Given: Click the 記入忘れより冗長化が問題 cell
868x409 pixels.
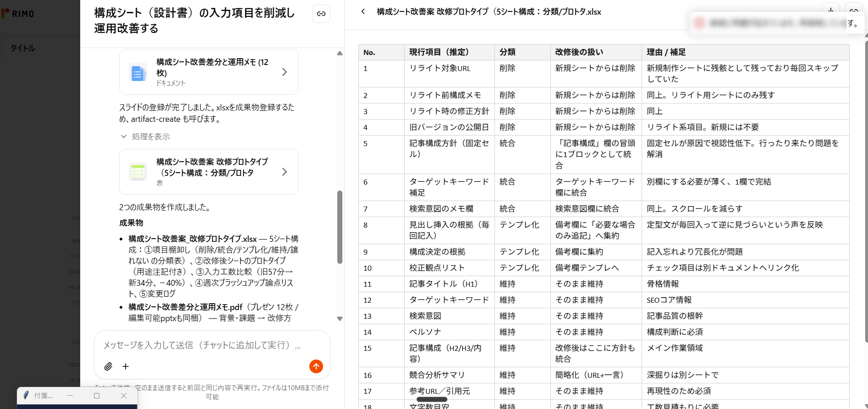Looking at the screenshot, I should point(745,252).
